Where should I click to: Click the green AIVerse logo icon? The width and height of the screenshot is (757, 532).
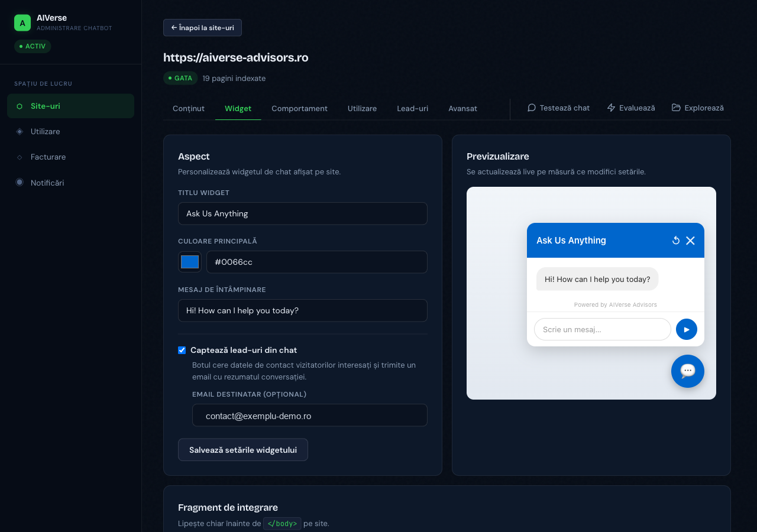point(22,23)
